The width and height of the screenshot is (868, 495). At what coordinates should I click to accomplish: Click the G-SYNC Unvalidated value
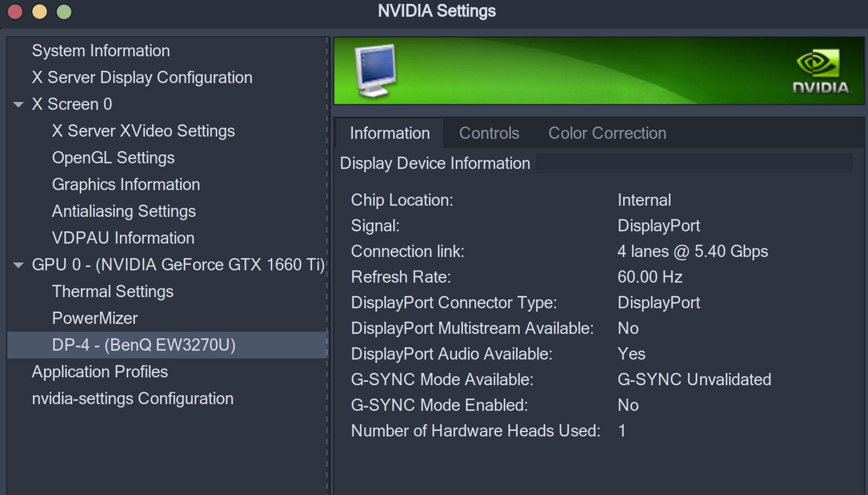695,380
